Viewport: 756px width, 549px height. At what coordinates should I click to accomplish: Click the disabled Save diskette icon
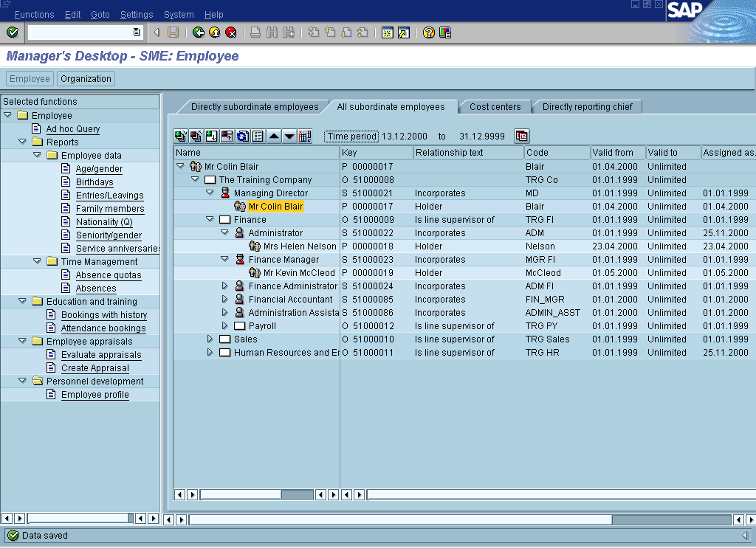click(x=173, y=32)
